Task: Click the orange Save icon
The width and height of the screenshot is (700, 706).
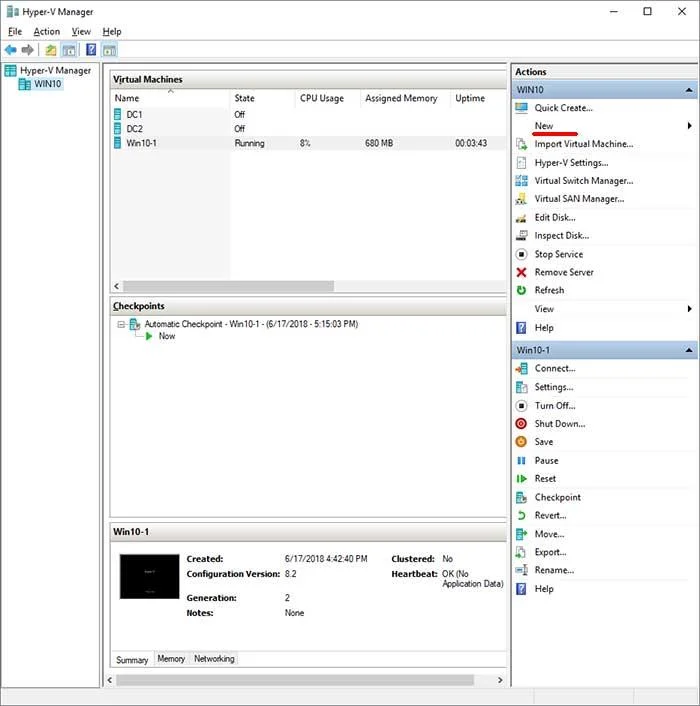Action: point(521,442)
